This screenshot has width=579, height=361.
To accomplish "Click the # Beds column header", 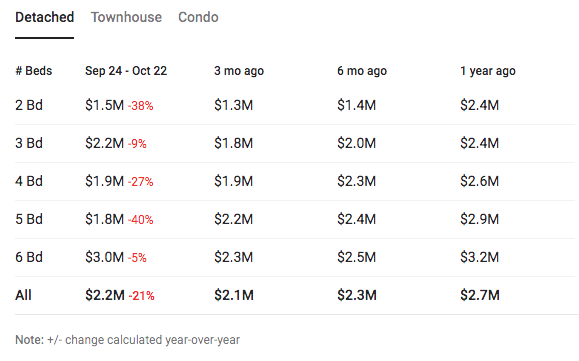I will point(34,71).
